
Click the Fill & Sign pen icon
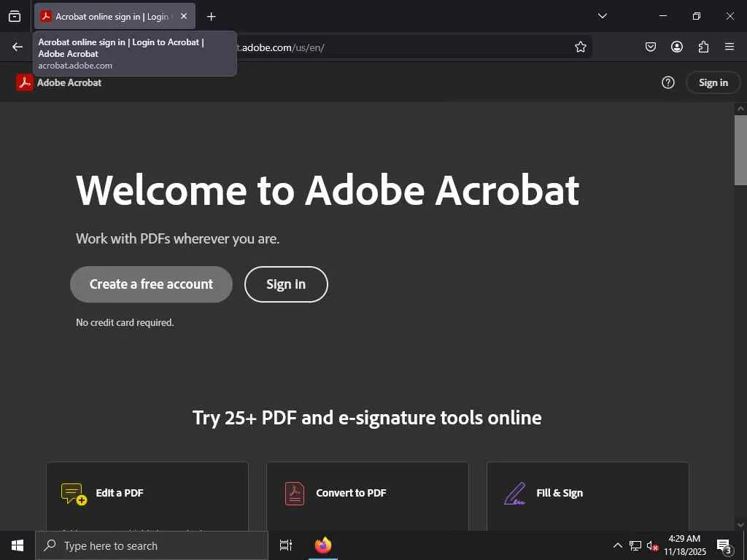tap(514, 494)
